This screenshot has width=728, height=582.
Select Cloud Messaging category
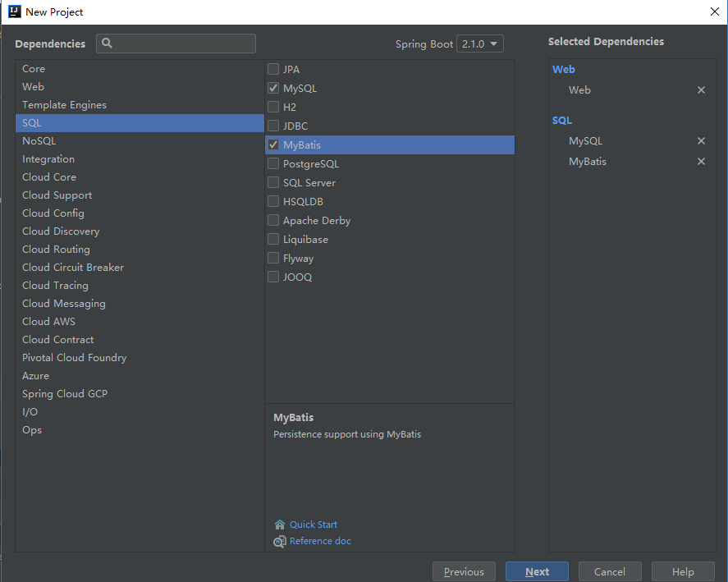pyautogui.click(x=140, y=304)
